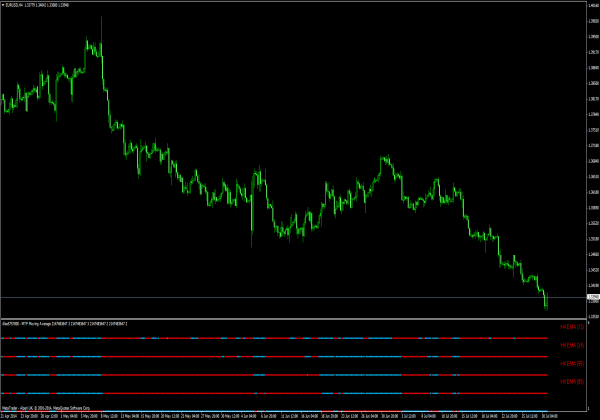This screenshot has width=600, height=420.
Task: Select the third H4 EMA label in indicator window
Action: pos(571,363)
